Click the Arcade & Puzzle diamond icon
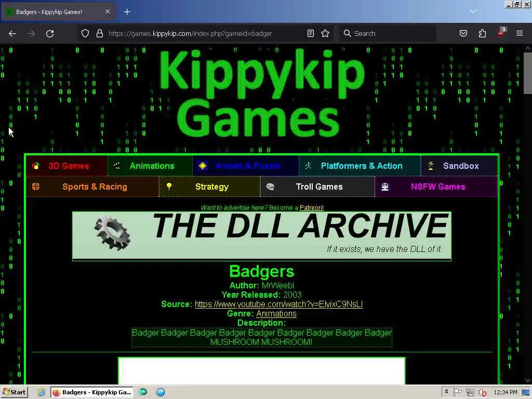This screenshot has height=399, width=532. point(203,166)
